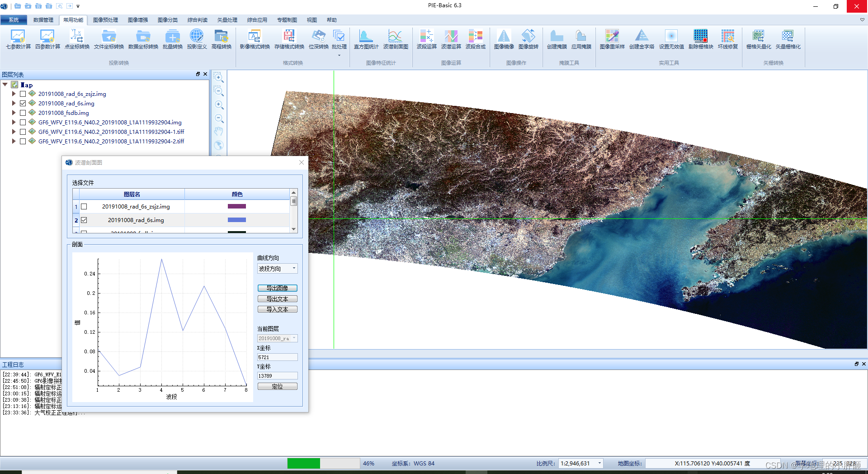
Task: Close the 波谱剖面图 dialog
Action: click(302, 162)
